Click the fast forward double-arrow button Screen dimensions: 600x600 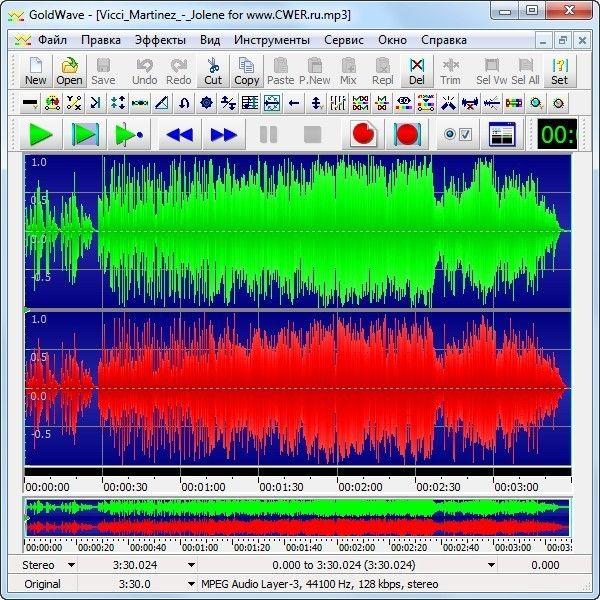[x=224, y=134]
